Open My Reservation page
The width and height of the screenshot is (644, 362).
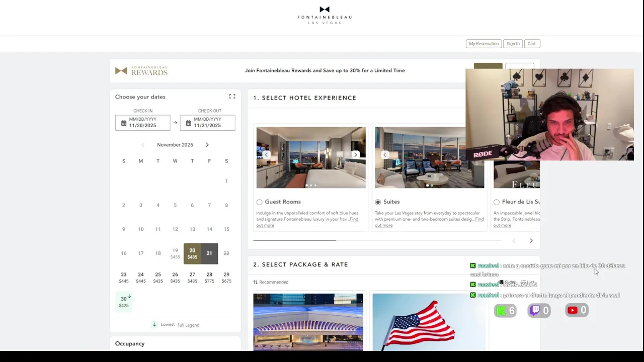pyautogui.click(x=484, y=44)
